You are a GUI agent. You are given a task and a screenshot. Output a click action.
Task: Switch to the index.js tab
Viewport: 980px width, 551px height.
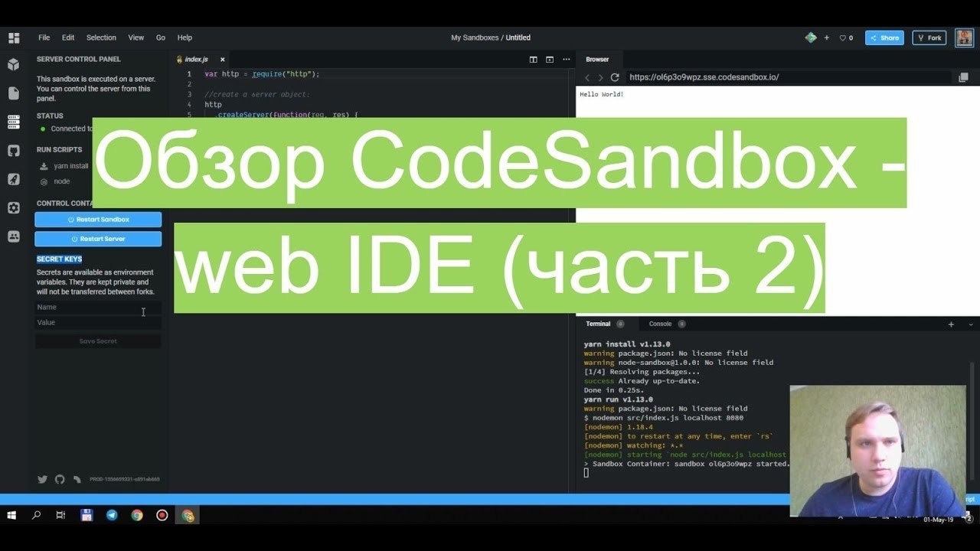pos(197,59)
